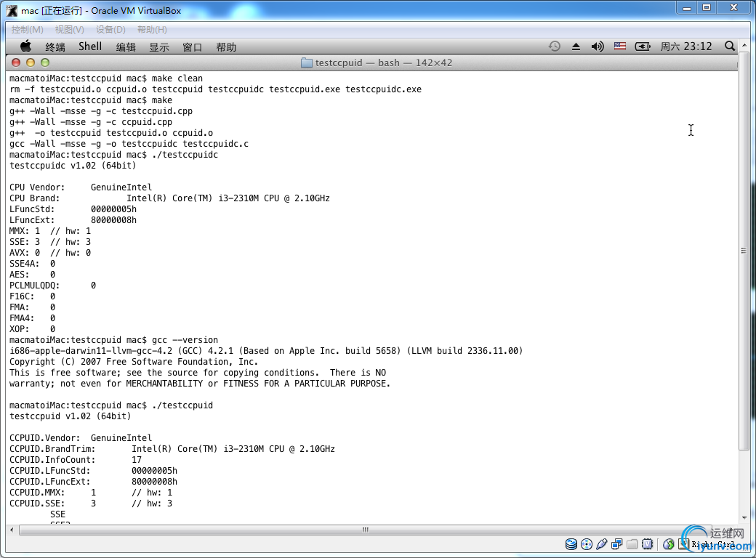Open VirtualBox 控制(M) menu
756x558 pixels.
point(28,30)
